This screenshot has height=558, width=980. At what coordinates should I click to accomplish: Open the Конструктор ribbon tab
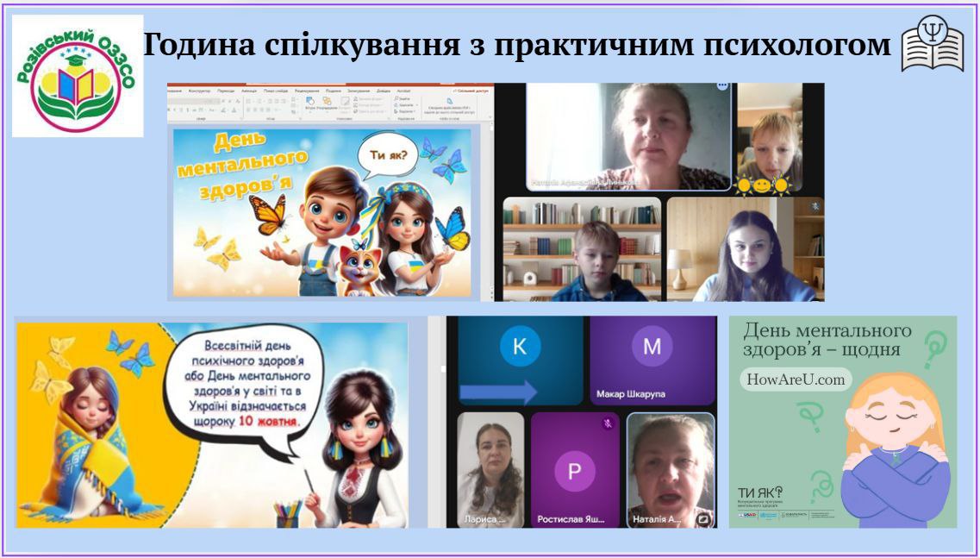pyautogui.click(x=199, y=90)
